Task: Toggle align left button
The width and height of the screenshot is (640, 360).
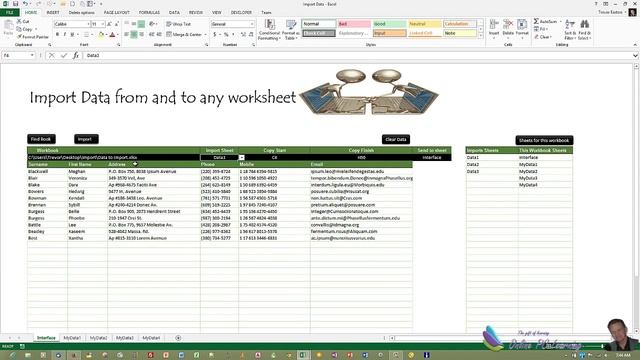Action: (127, 35)
